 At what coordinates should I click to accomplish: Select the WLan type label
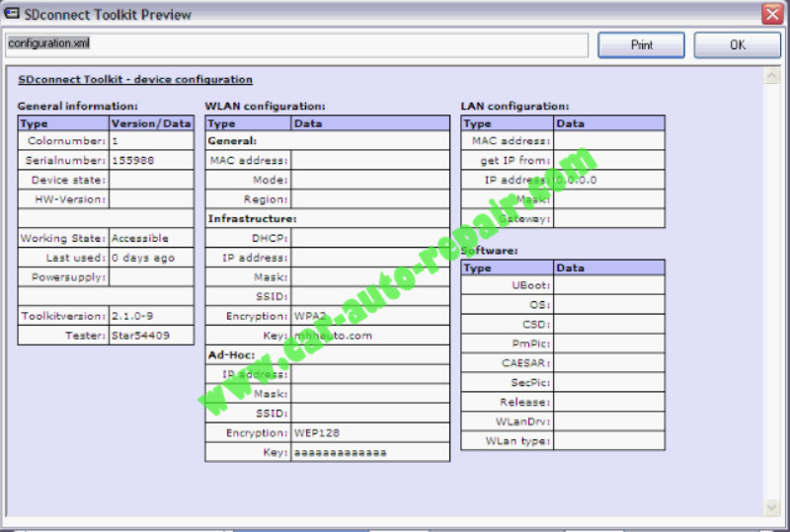pos(517,441)
